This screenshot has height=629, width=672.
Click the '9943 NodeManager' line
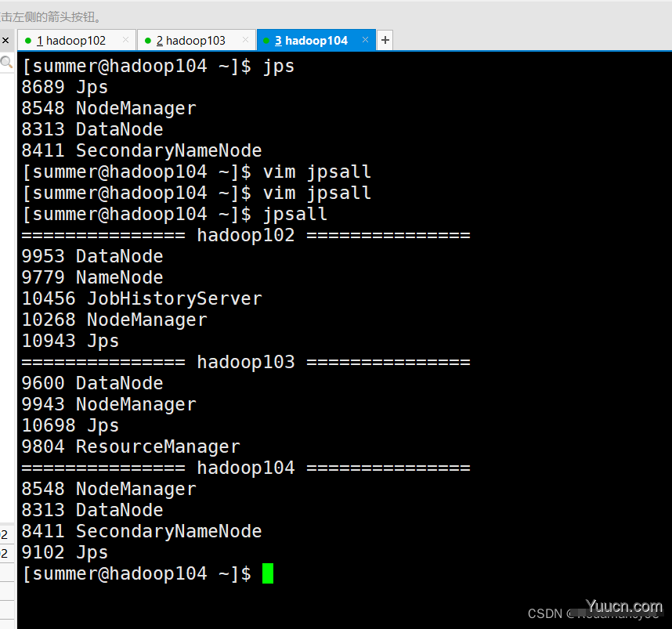click(x=109, y=404)
